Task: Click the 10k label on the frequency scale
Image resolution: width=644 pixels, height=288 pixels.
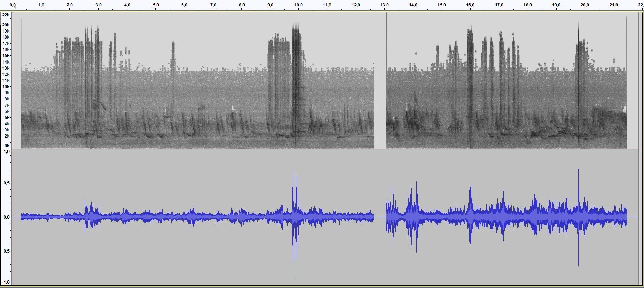Action: pyautogui.click(x=6, y=86)
